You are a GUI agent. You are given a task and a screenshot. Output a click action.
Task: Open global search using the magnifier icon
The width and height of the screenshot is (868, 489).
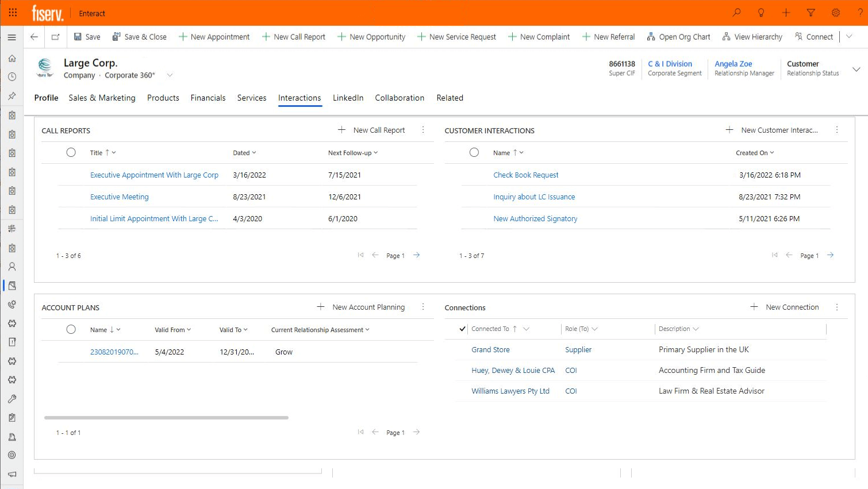click(x=736, y=13)
